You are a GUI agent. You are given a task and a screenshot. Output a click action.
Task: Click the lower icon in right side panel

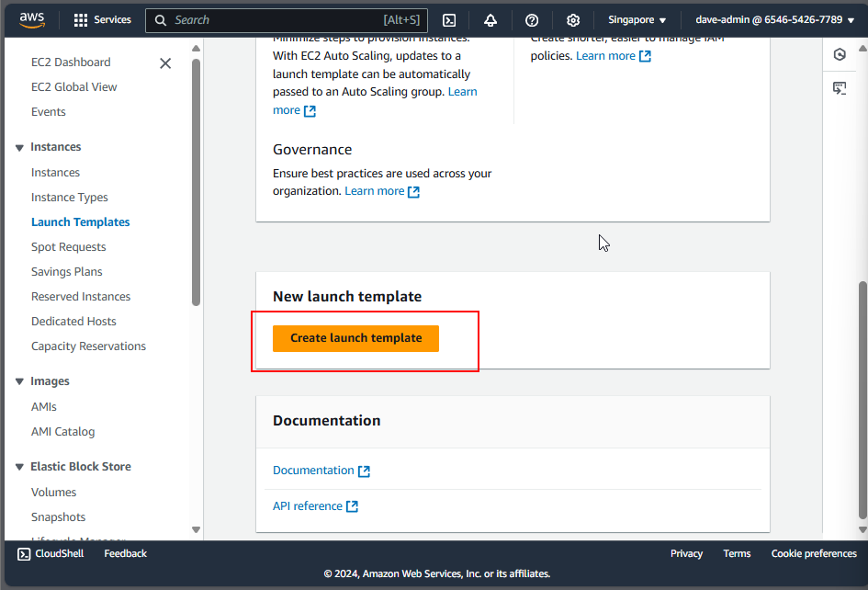tap(840, 88)
